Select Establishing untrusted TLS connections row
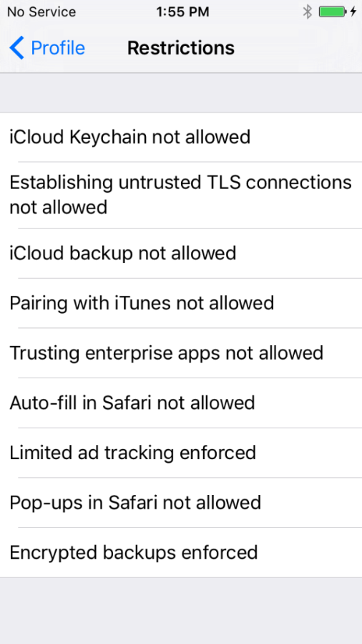362x644 pixels. (181, 195)
